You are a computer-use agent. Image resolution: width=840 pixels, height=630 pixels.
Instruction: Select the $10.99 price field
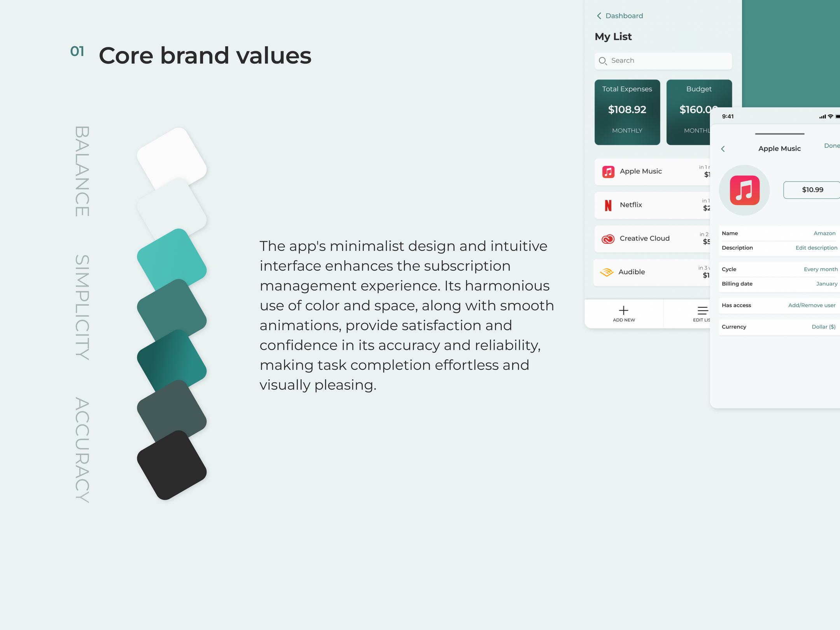812,190
